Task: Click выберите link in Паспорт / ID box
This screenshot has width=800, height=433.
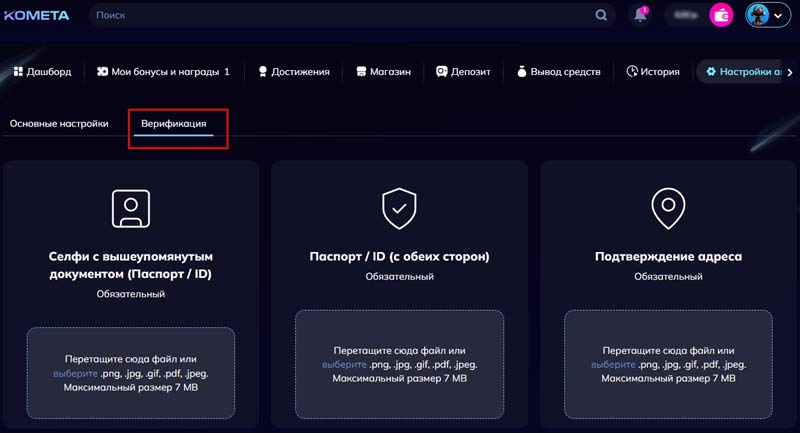Action: pyautogui.click(x=344, y=365)
